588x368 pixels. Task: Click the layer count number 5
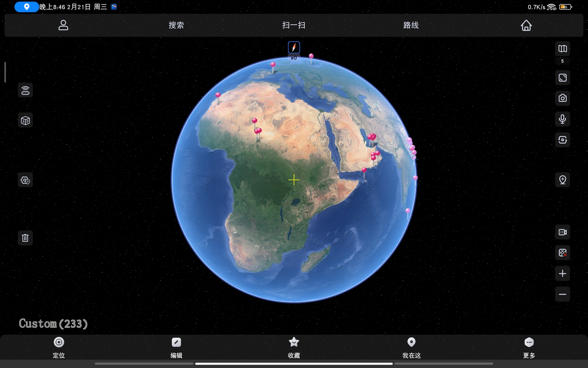coord(562,61)
